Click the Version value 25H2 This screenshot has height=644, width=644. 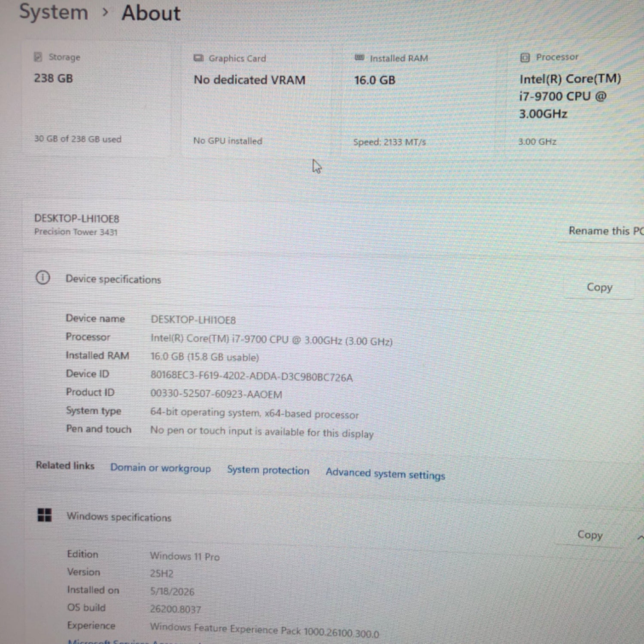[161, 574]
